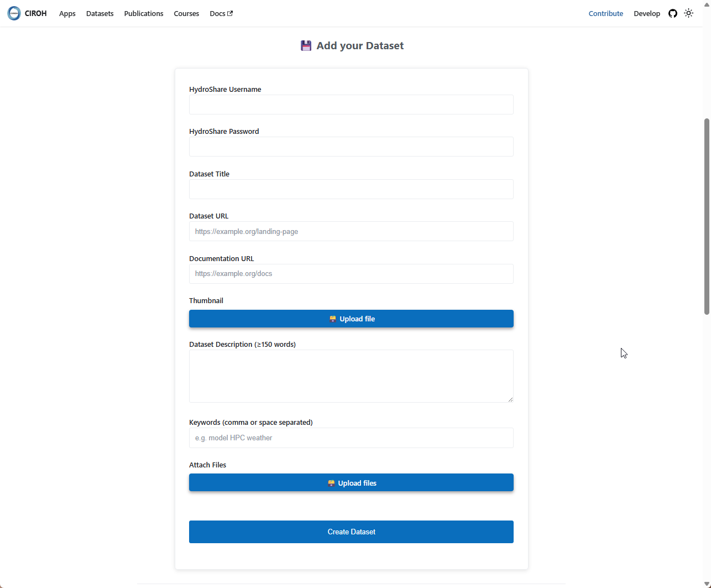Focus the Keywords input field
Image resolution: width=711 pixels, height=588 pixels.
pos(351,438)
